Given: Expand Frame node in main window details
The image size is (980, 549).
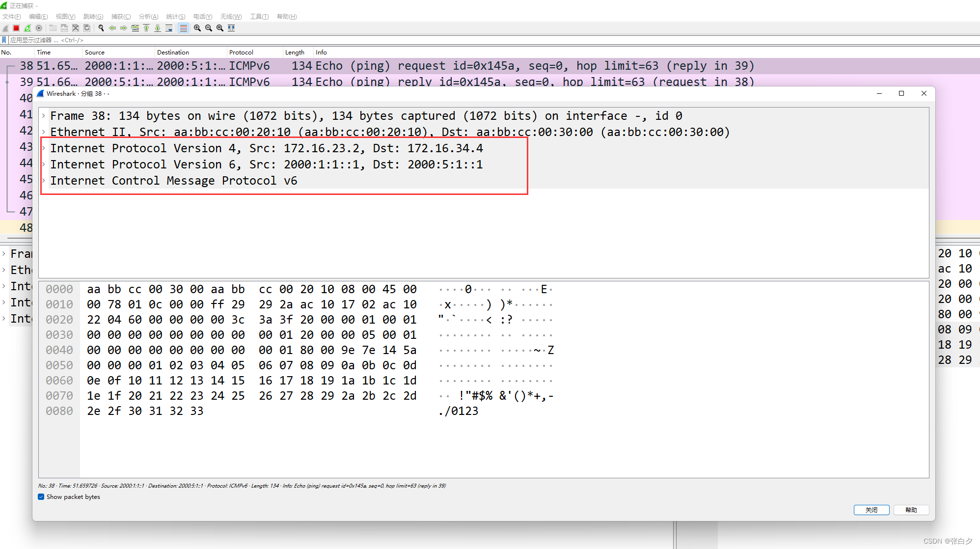Looking at the screenshot, I should [x=4, y=254].
